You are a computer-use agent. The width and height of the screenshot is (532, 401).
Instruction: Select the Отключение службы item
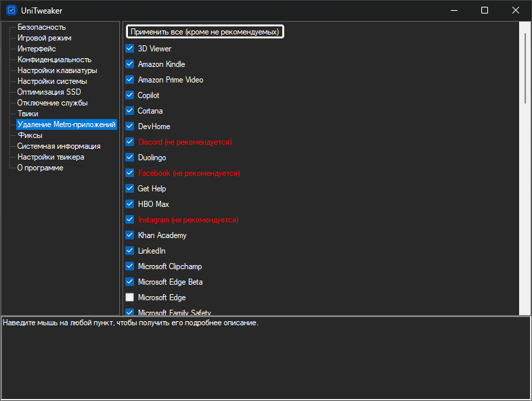[52, 103]
